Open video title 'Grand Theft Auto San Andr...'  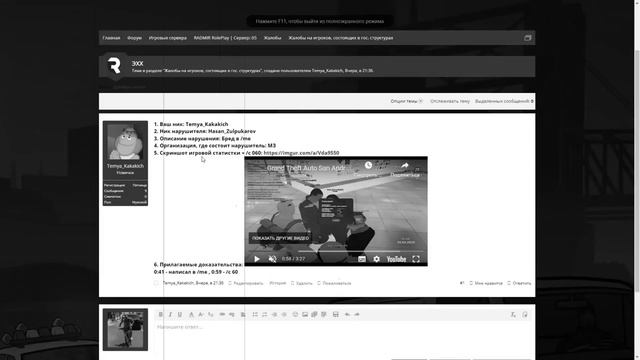[x=306, y=168]
